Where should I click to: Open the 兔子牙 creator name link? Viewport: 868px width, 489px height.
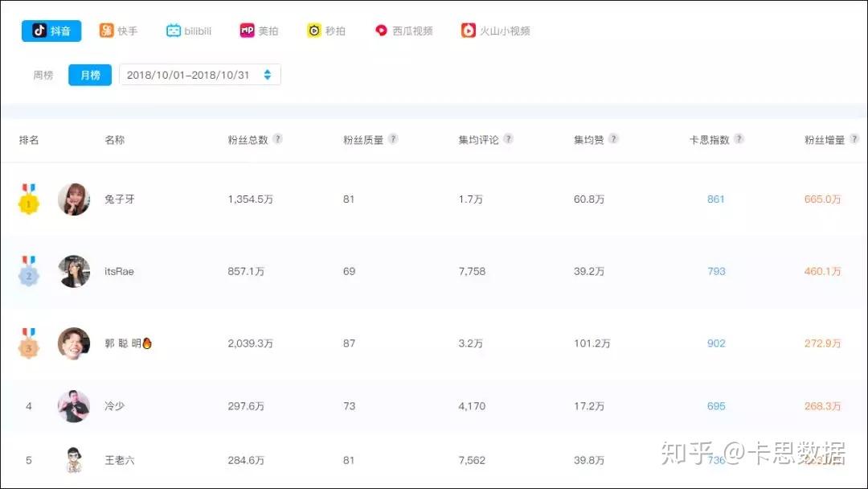pos(120,199)
